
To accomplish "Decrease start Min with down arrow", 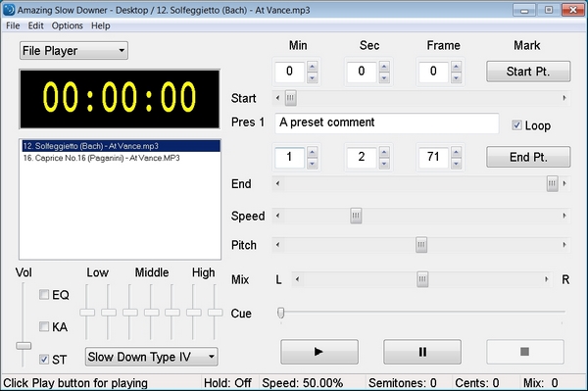I will click(x=312, y=77).
